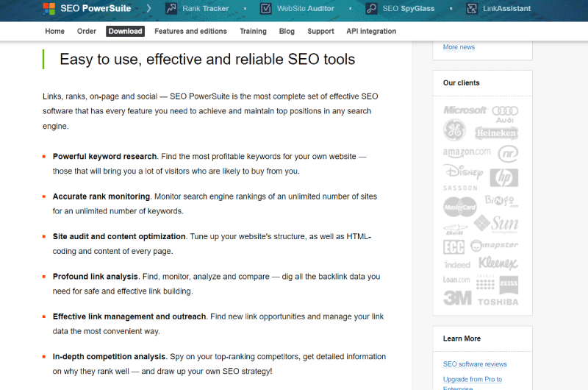Screen dimensions: 588x390
Task: Click the SEO PowerSuite colored squares logo
Action: click(49, 8)
